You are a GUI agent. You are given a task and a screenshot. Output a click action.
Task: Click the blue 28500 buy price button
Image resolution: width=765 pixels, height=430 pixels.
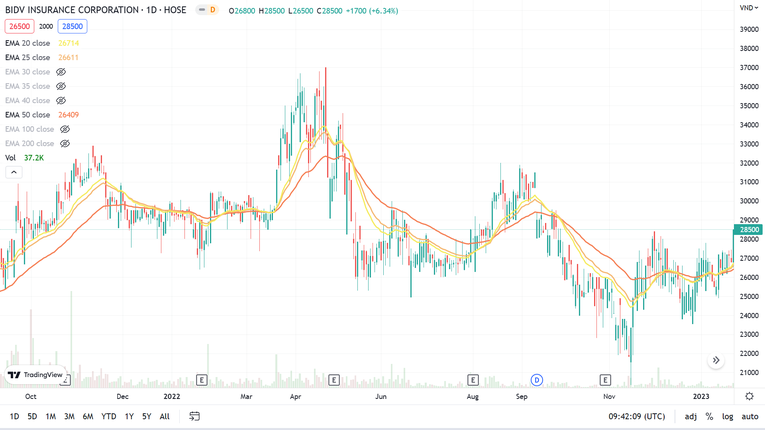click(x=72, y=27)
